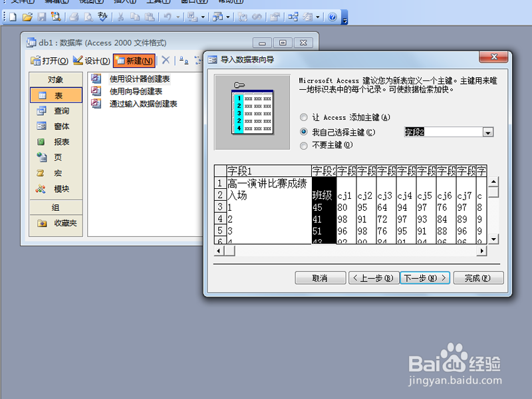Click 打开(O) in db1 window toolbar
The height and width of the screenshot is (399, 532).
pos(49,61)
